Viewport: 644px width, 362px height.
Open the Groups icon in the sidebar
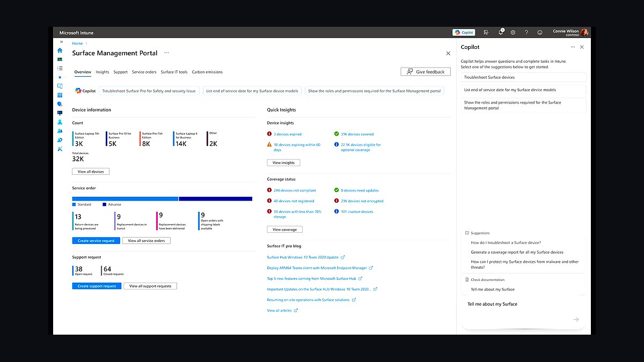(60, 131)
